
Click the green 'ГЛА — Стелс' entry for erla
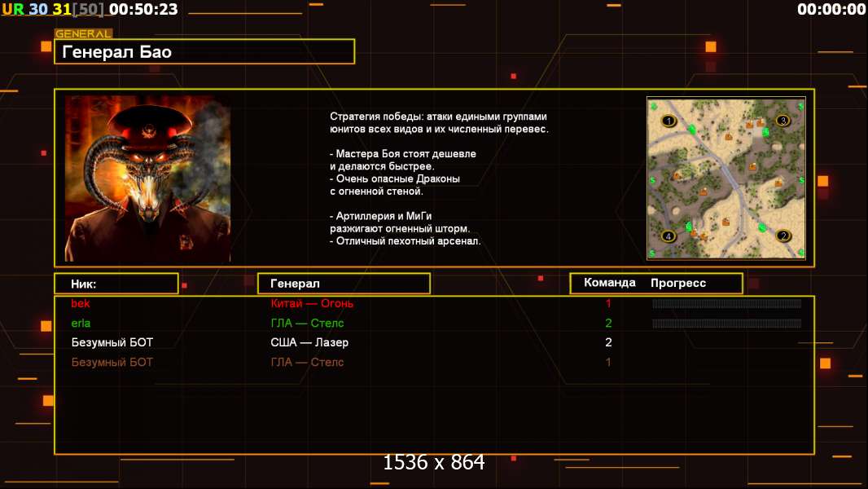(x=307, y=324)
